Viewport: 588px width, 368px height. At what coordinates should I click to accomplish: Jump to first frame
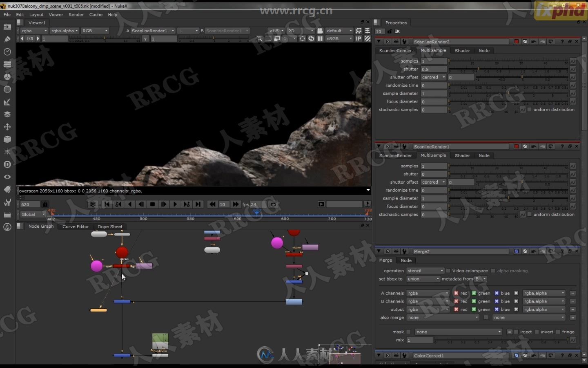tap(107, 204)
